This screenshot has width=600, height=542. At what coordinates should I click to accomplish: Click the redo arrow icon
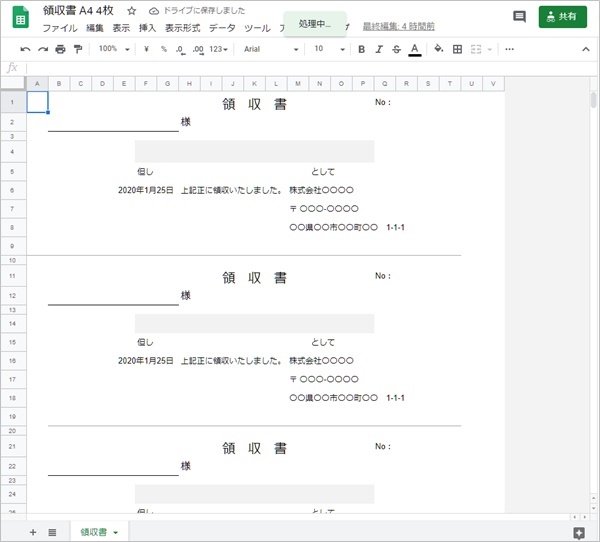coord(43,49)
